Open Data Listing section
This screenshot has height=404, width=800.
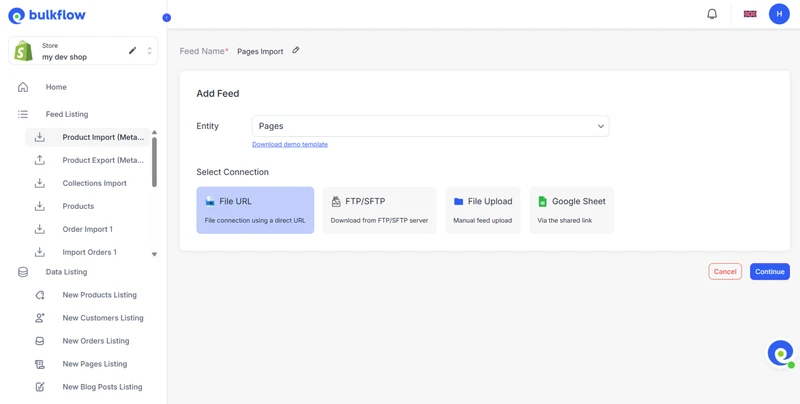(x=66, y=272)
